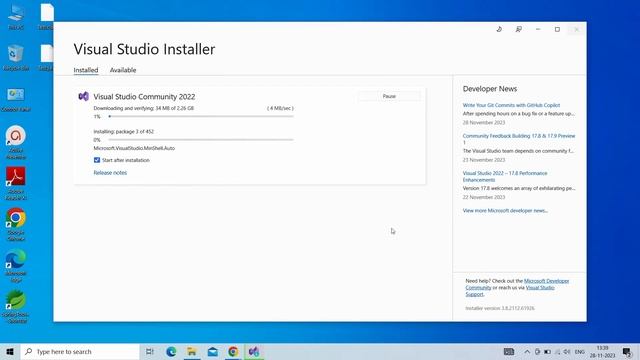
Task: Open Community Feedback Building 17.8 & 17.9 Preview article
Action: click(519, 139)
